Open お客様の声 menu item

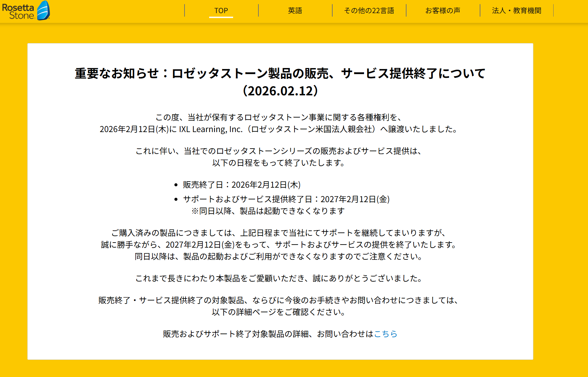(x=443, y=10)
